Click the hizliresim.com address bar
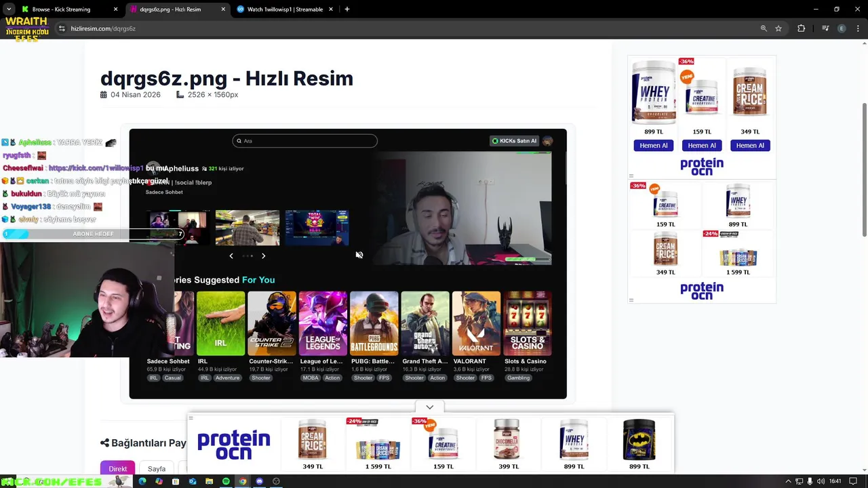 (407, 28)
